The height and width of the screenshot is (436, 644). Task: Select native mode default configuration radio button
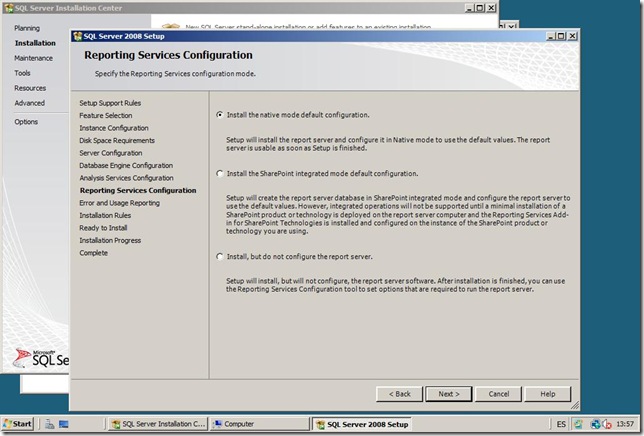tap(220, 115)
